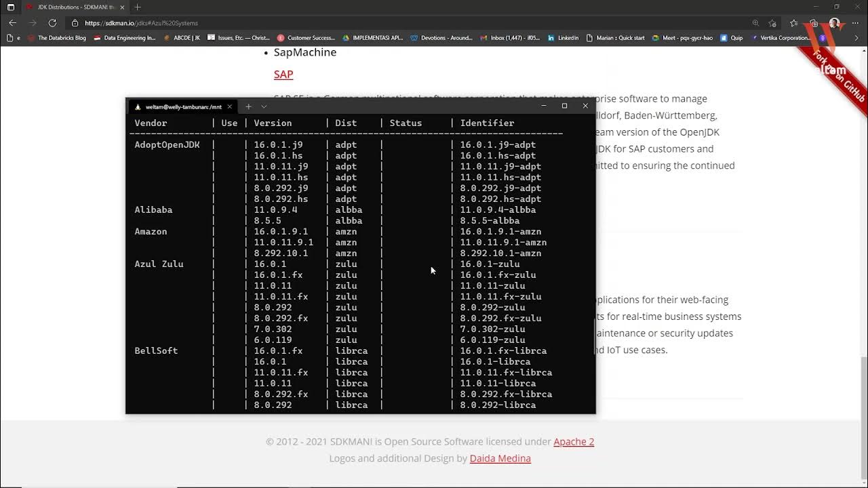868x488 pixels.
Task: Open Devotions - Around... bookmark
Action: coord(441,38)
